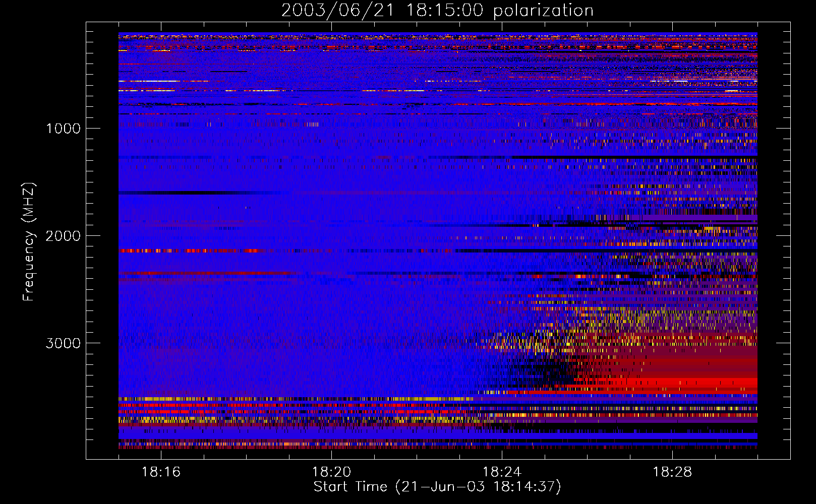This screenshot has width=816, height=504.
Task: Select the 'Start Time (21-Jun-03 18:14:37)' axis label
Action: (x=437, y=487)
